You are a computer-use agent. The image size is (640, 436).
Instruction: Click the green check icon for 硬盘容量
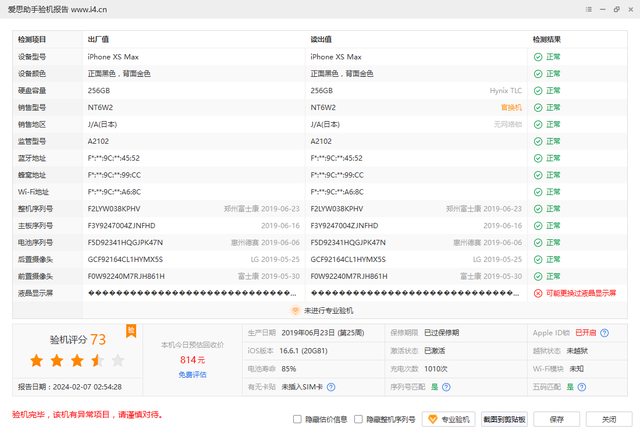[538, 90]
